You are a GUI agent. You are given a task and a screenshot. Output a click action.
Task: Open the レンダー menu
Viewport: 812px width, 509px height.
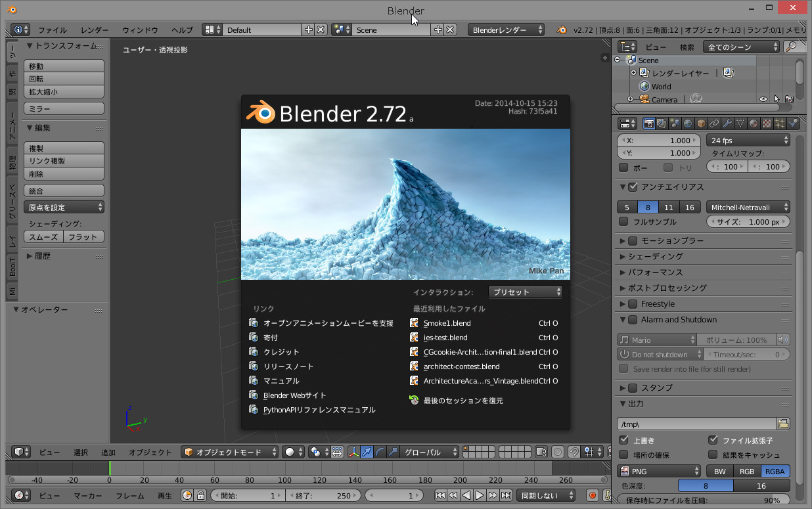[x=95, y=30]
